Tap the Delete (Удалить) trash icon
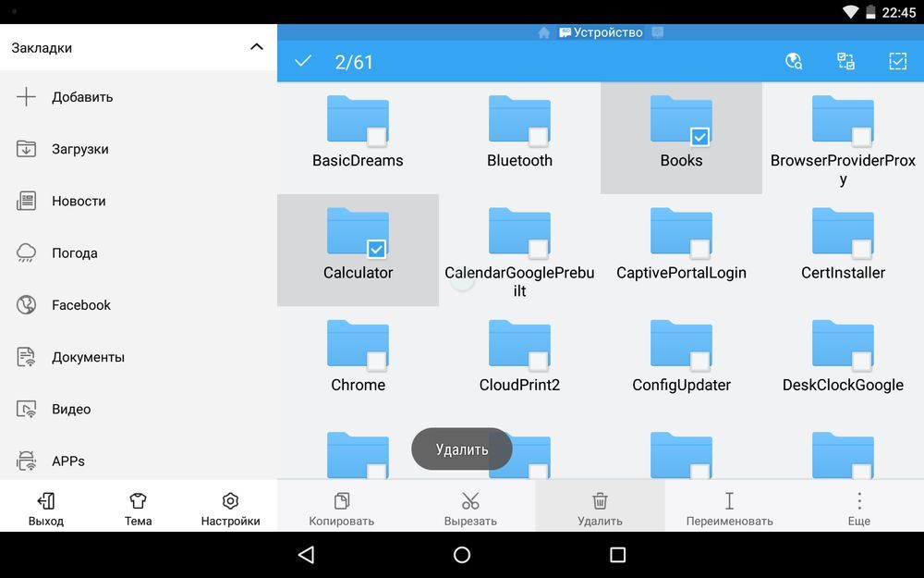Image resolution: width=924 pixels, height=578 pixels. point(600,501)
